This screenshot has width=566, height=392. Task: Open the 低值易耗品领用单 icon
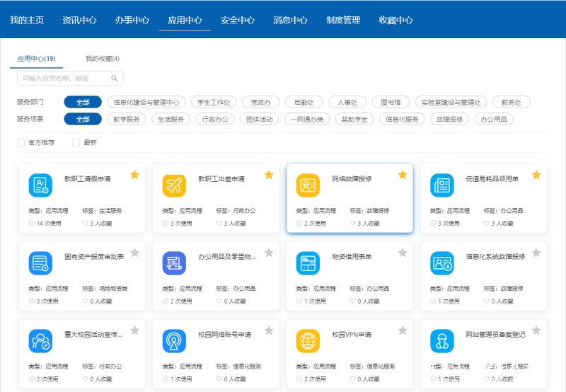click(x=442, y=185)
